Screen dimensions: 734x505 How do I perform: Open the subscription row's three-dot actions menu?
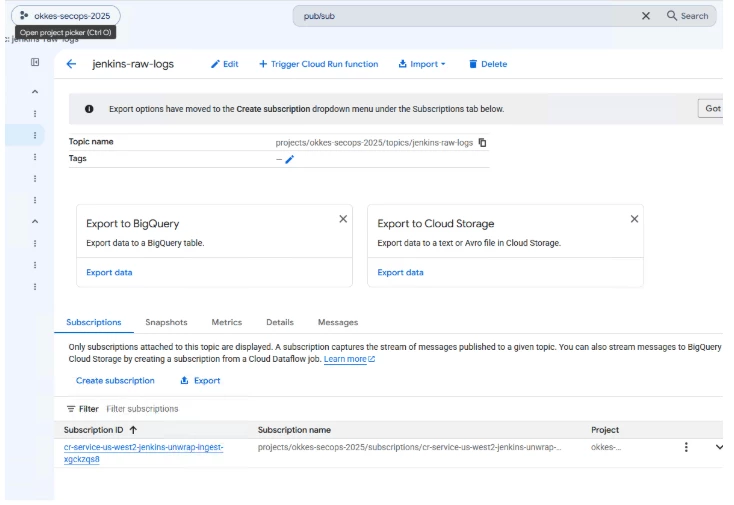(686, 447)
